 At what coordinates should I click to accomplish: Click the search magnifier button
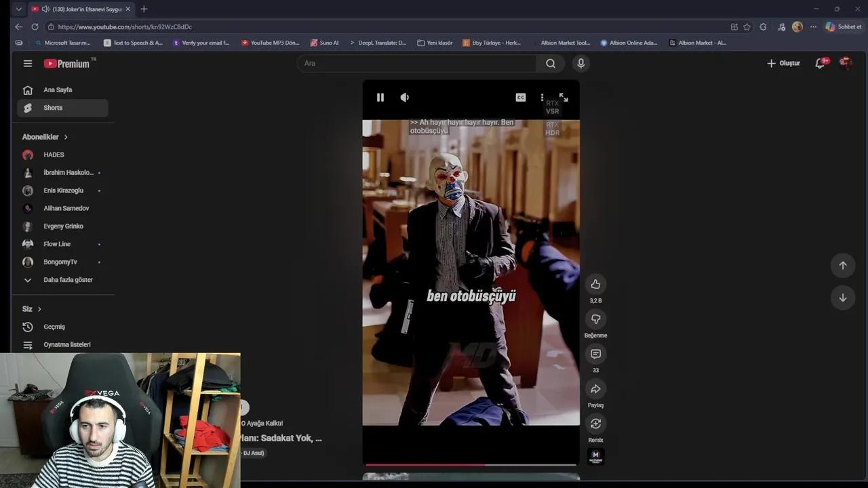tap(551, 63)
